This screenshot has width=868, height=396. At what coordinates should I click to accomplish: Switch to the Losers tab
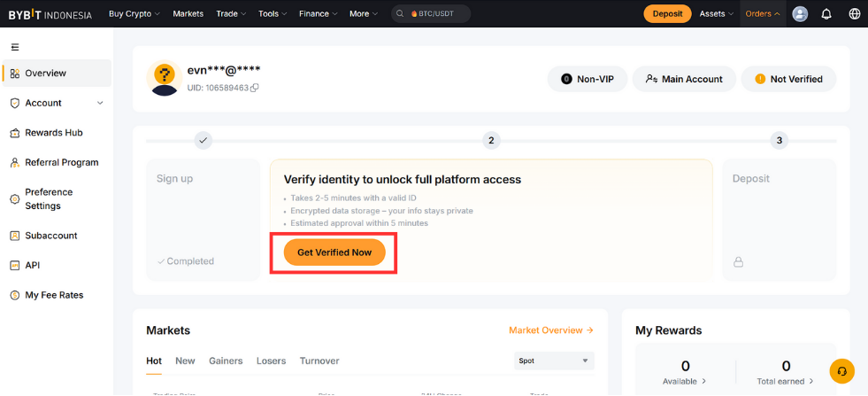coord(272,361)
